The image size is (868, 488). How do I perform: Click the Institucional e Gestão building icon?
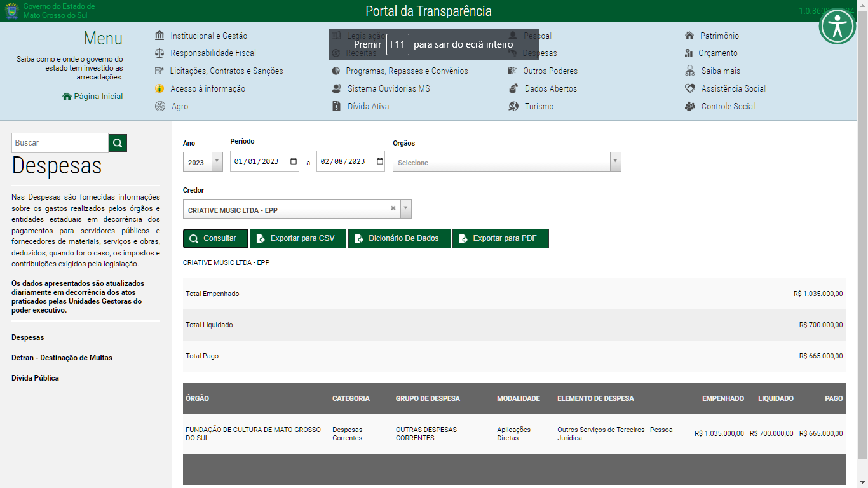[x=159, y=36]
